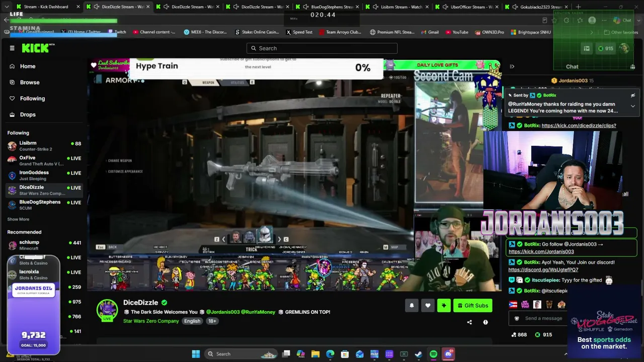Open Browse in the sidebar

[30, 82]
